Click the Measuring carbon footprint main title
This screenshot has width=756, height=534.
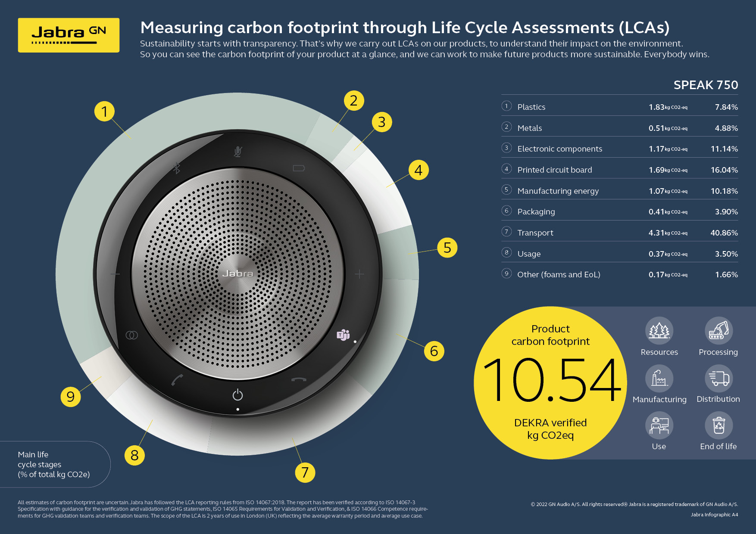coord(405,28)
